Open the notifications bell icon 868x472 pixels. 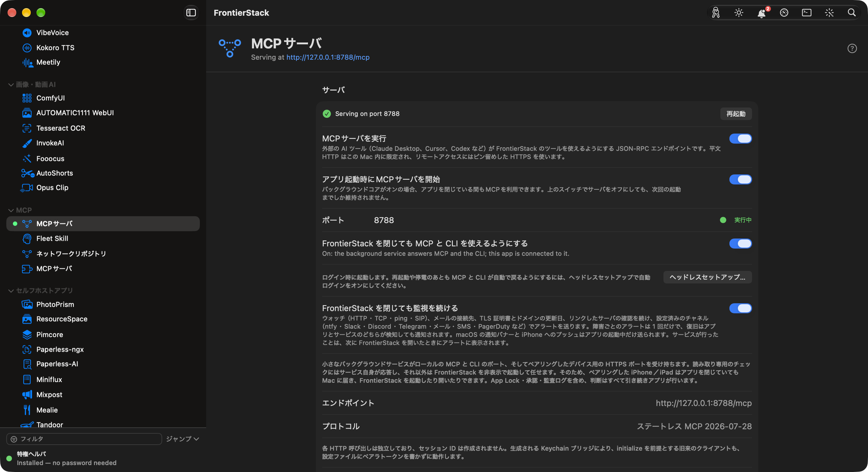[761, 13]
